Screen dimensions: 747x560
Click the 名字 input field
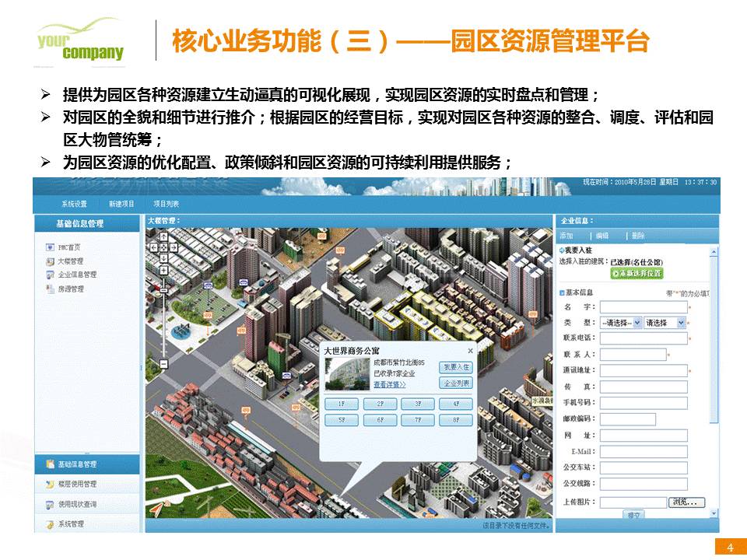(x=643, y=308)
